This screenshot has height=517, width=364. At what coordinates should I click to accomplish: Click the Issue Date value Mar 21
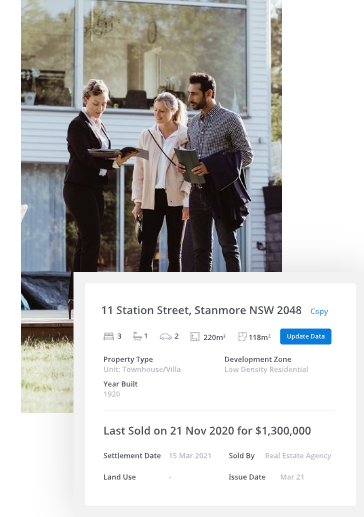point(292,477)
